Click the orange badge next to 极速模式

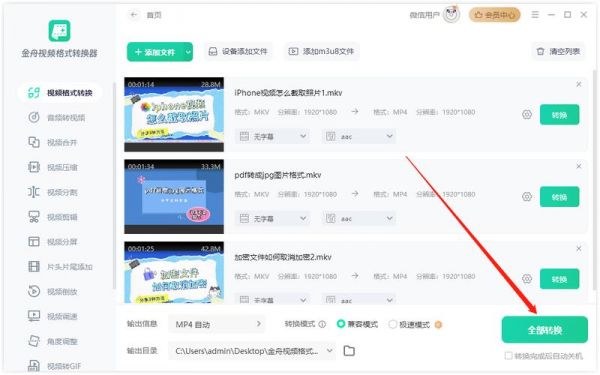coord(438,324)
